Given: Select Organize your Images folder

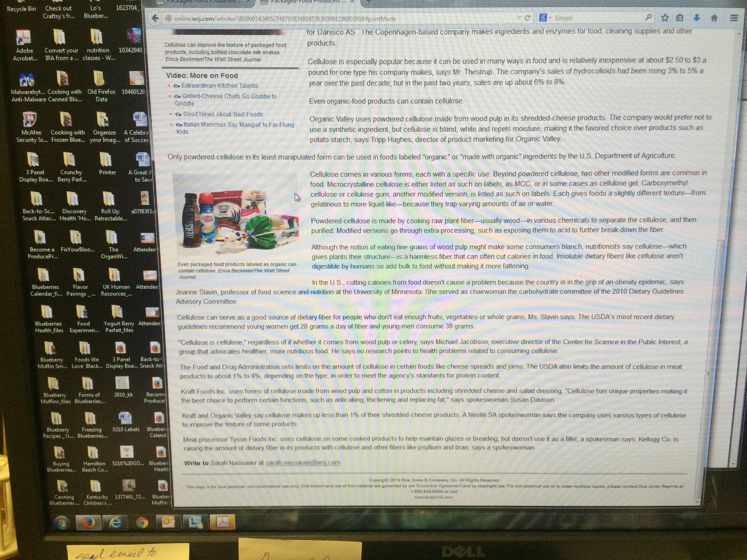Looking at the screenshot, I should 104,128.
